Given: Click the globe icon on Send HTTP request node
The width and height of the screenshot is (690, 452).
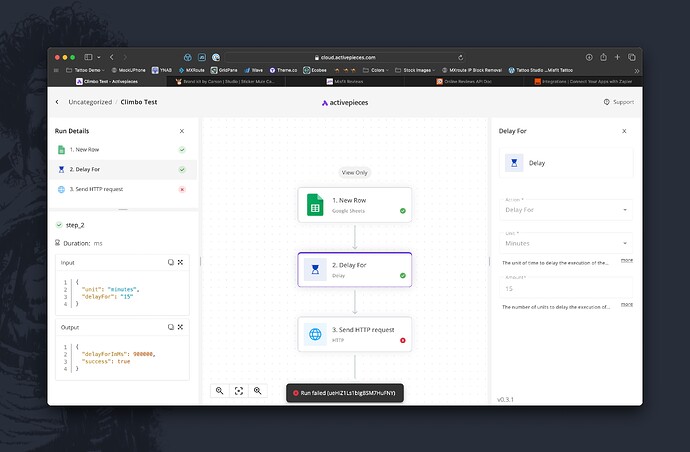Looking at the screenshot, I should pos(316,335).
